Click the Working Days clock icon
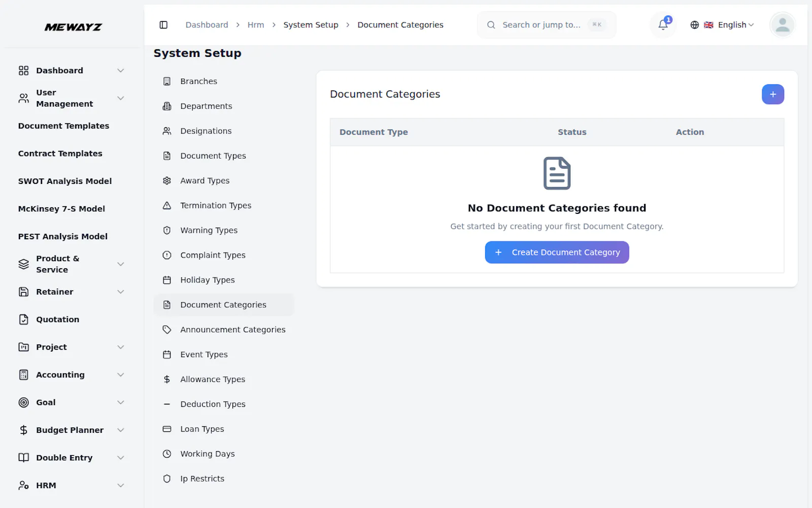Image resolution: width=812 pixels, height=508 pixels. pyautogui.click(x=167, y=454)
